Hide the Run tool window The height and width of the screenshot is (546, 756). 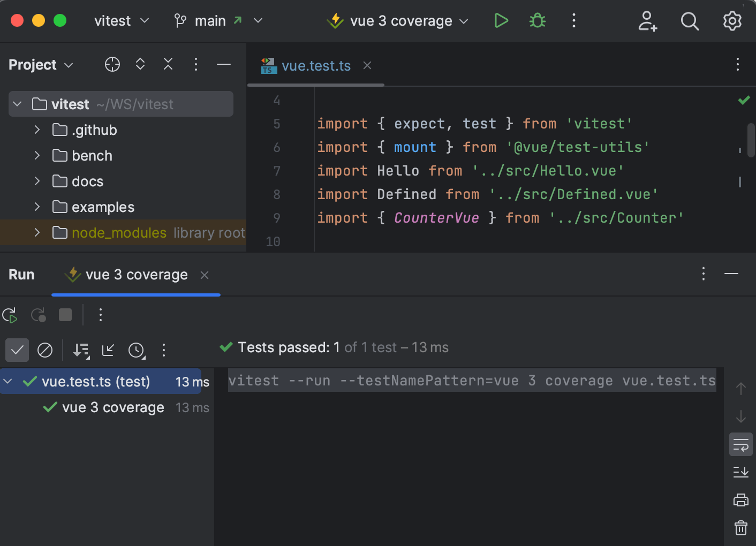[x=731, y=274]
